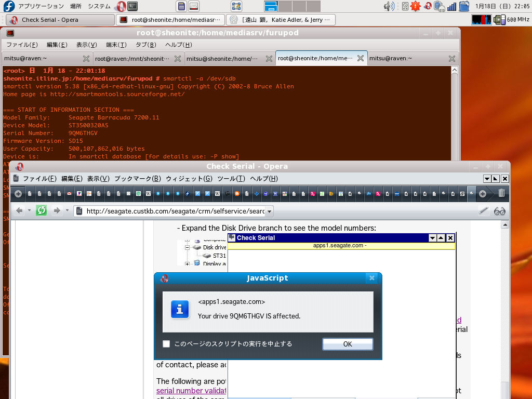Click the glasses view icon in Opera
Viewport: 532px width, 399px height.
(500, 211)
